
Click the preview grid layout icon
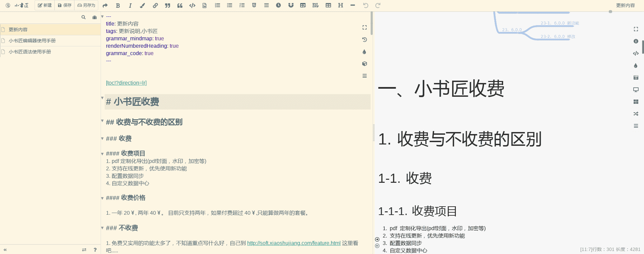[636, 102]
